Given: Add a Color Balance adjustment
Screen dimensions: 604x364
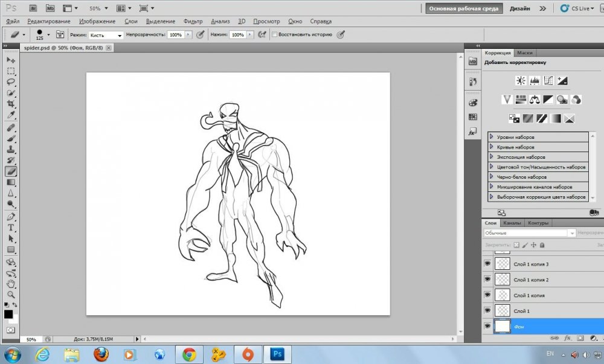Looking at the screenshot, I should tap(535, 99).
